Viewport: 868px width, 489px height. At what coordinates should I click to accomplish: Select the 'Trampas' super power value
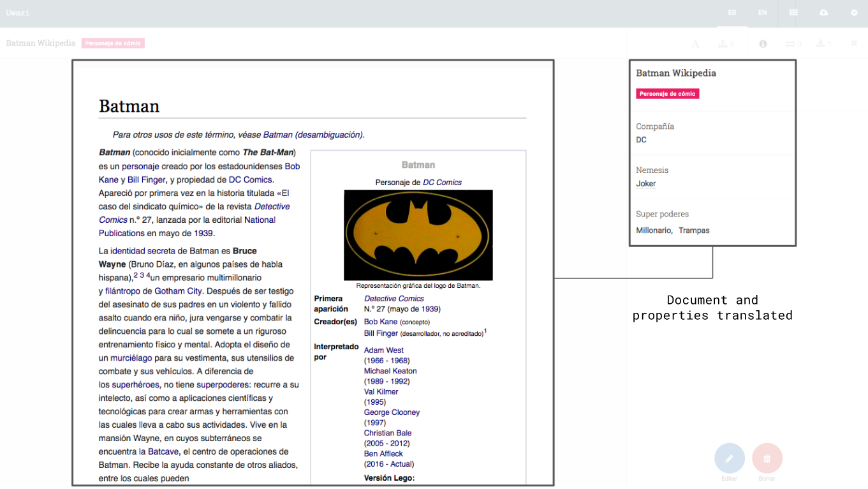pos(694,230)
